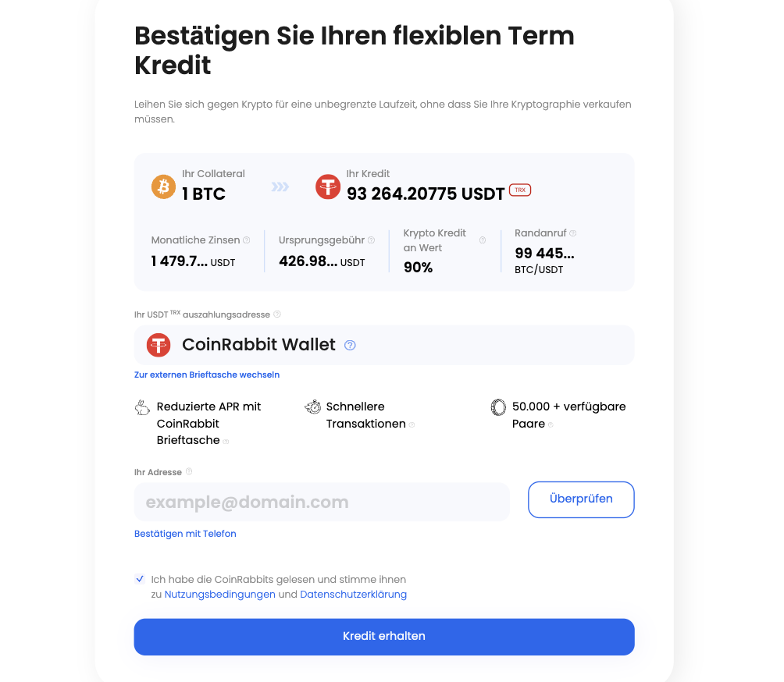Focus the example@domain.com address field
Viewport: 784px width, 682px height.
point(322,502)
